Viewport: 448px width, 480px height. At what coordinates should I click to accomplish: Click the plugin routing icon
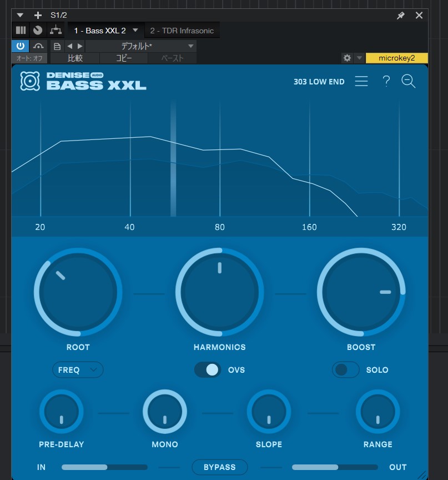(56, 31)
